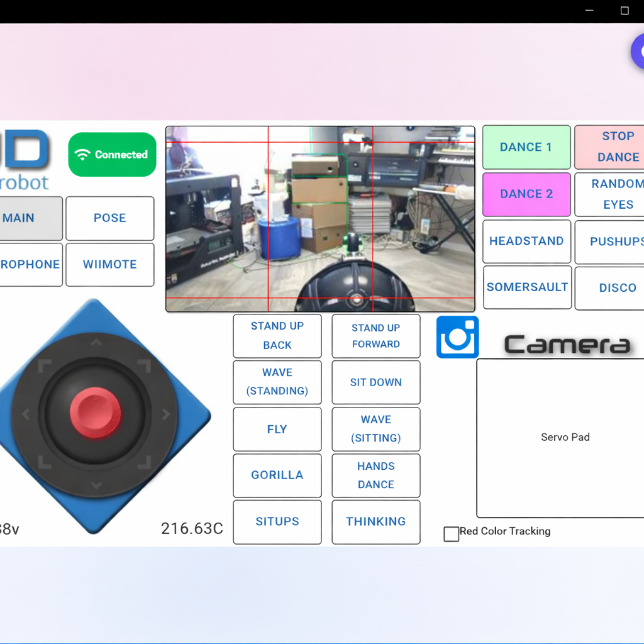The height and width of the screenshot is (644, 644).
Task: Click the blue camera snapshot icon
Action: click(457, 337)
